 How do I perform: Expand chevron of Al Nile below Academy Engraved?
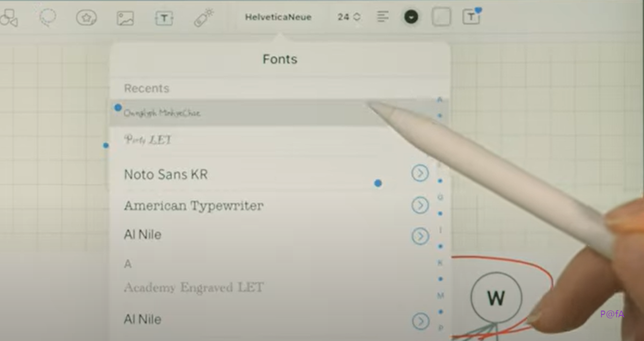point(421,321)
